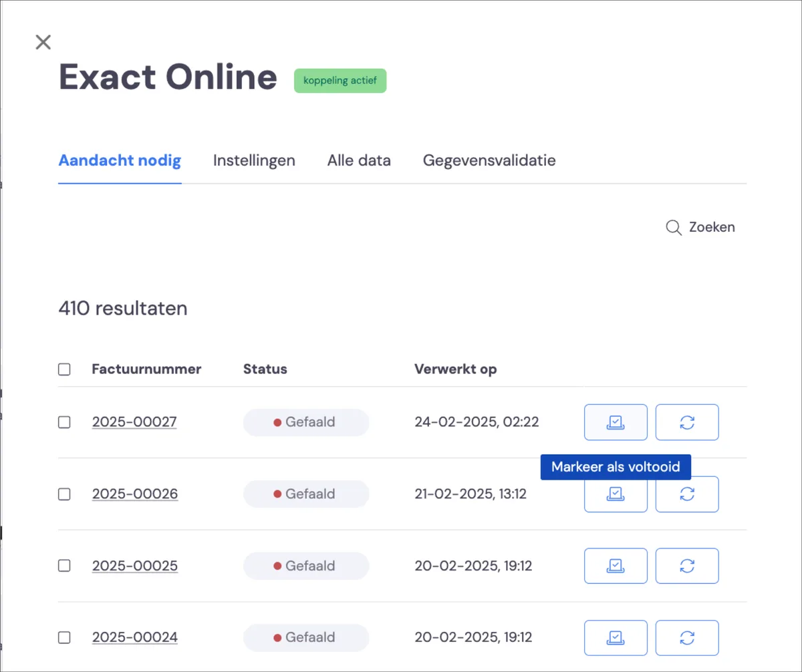Screen dimensions: 802x672
Task: Click the Zoeken search label
Action: [x=712, y=227]
